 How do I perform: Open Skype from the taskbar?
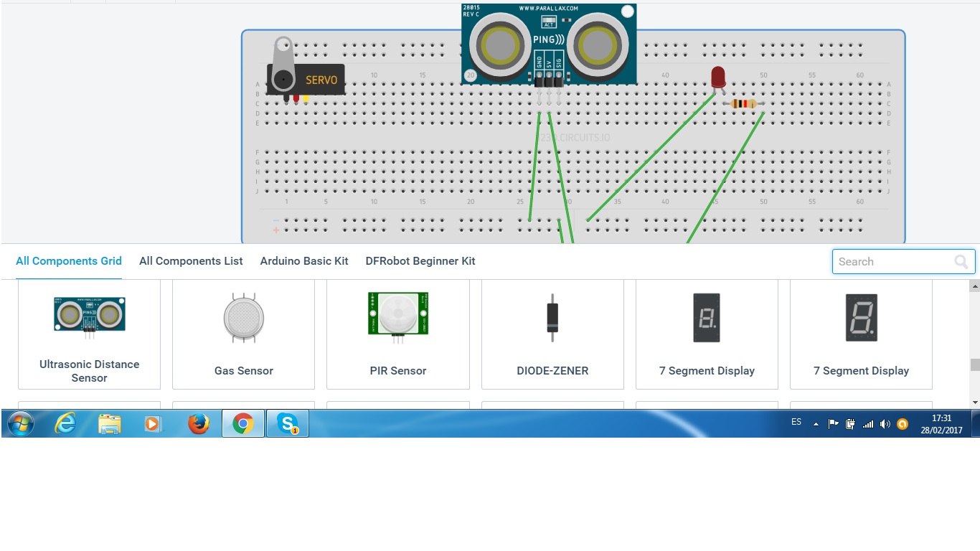click(x=288, y=424)
